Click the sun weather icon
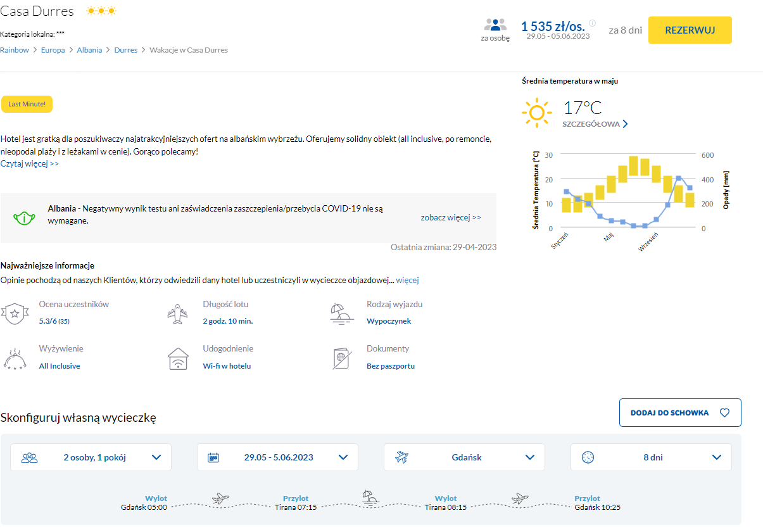Viewport: 763px width, 532px height. click(x=537, y=113)
